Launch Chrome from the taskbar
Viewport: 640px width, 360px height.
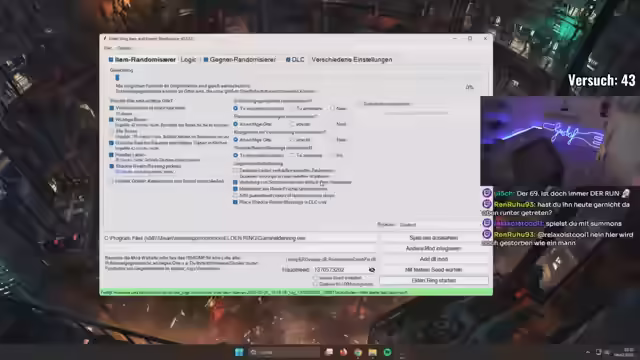pos(358,352)
